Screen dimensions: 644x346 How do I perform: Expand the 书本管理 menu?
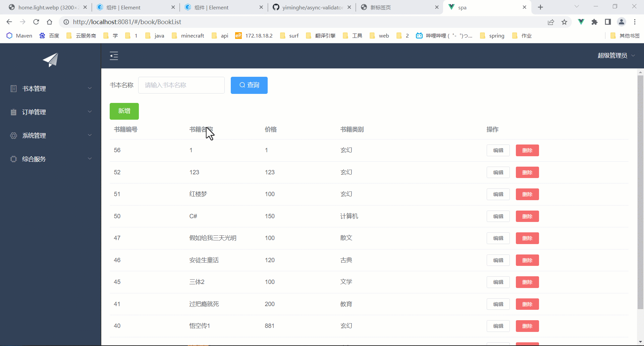(x=51, y=89)
